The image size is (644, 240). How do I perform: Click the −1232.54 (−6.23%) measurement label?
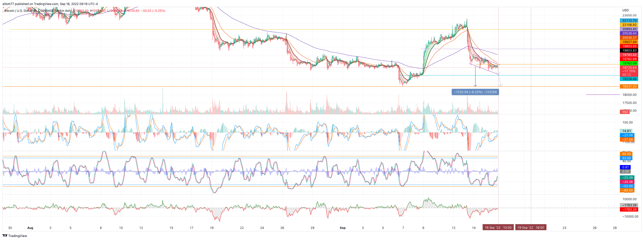[x=475, y=92]
